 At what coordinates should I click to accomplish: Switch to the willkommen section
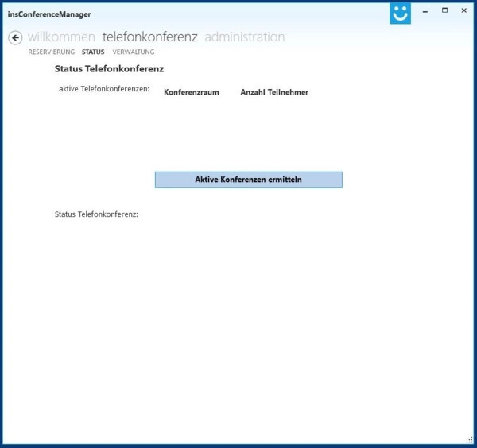(61, 37)
